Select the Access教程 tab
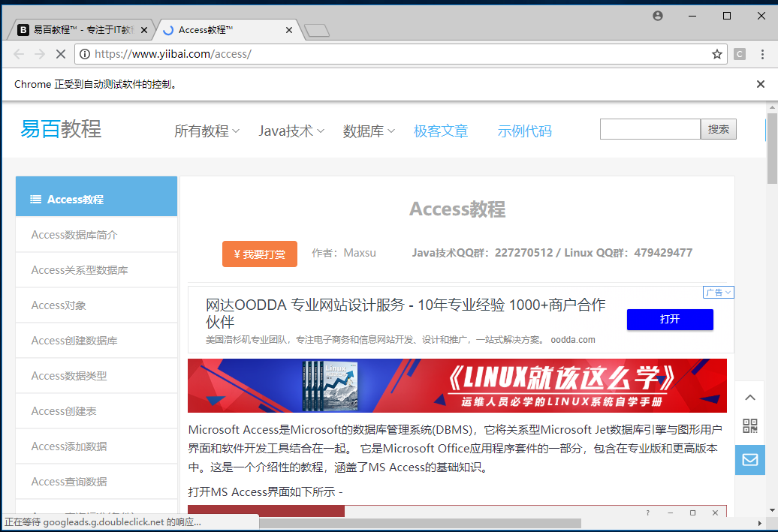Screen dimensions: 778x532 click(228, 30)
